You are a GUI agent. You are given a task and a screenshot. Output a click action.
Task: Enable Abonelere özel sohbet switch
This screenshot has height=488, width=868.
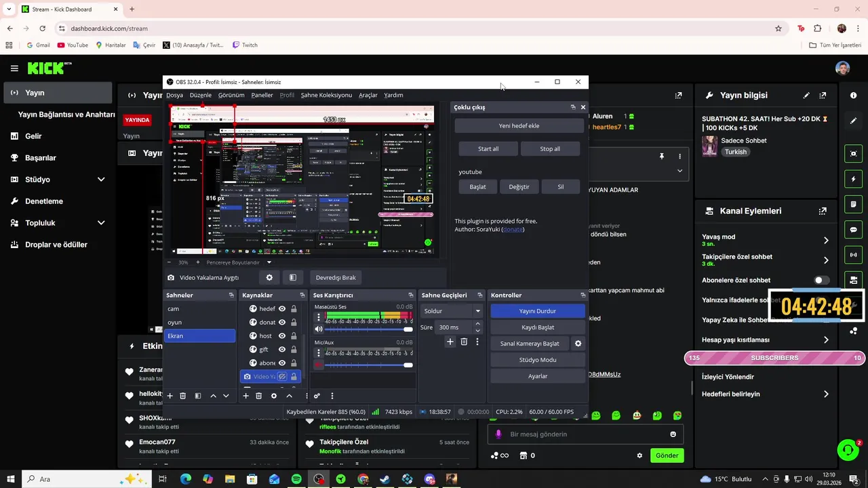(x=821, y=280)
